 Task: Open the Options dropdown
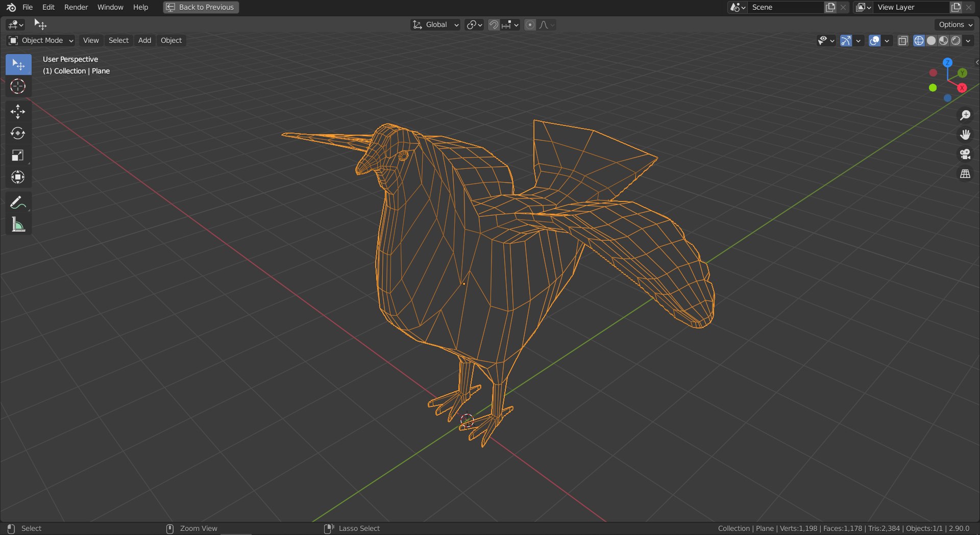tap(955, 24)
